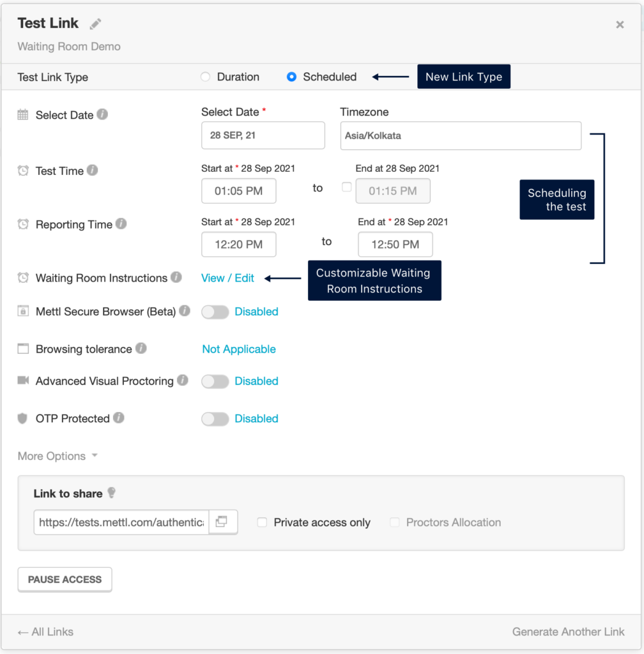Click the pencil edit icon beside Test Link
This screenshot has height=654, width=644.
pyautogui.click(x=95, y=24)
